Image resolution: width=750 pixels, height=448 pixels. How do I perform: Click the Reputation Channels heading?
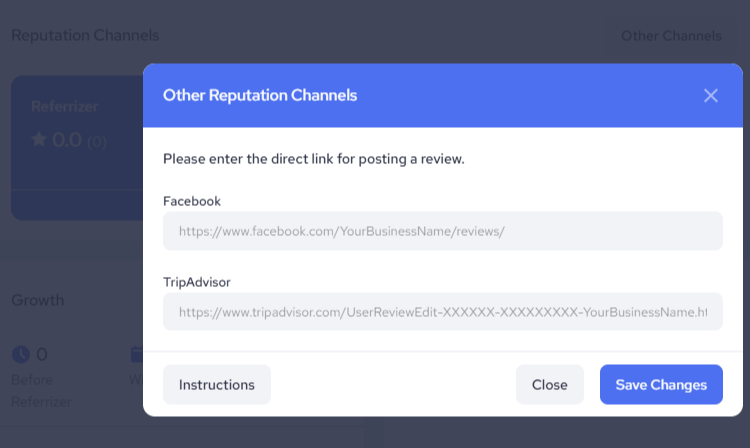pos(85,36)
